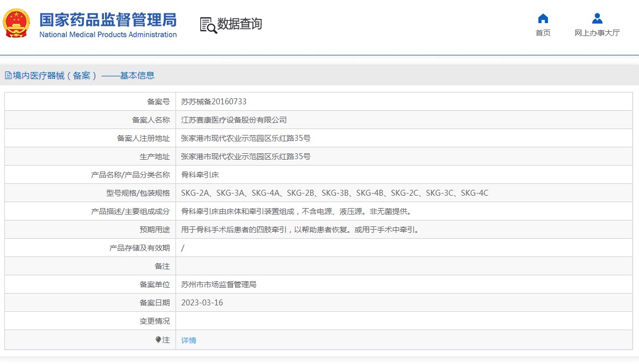Click the document icon before 境内医疗器械
This screenshot has height=364, width=639.
point(8,75)
